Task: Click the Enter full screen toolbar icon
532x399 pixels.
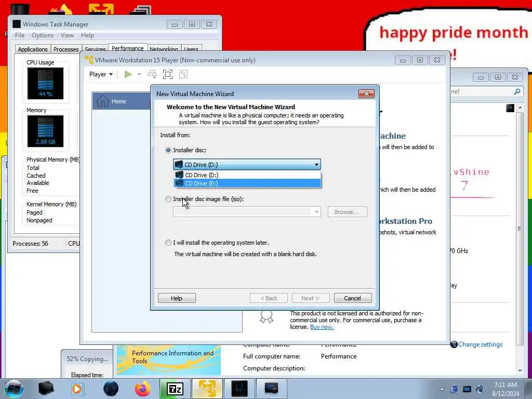Action: coord(168,74)
